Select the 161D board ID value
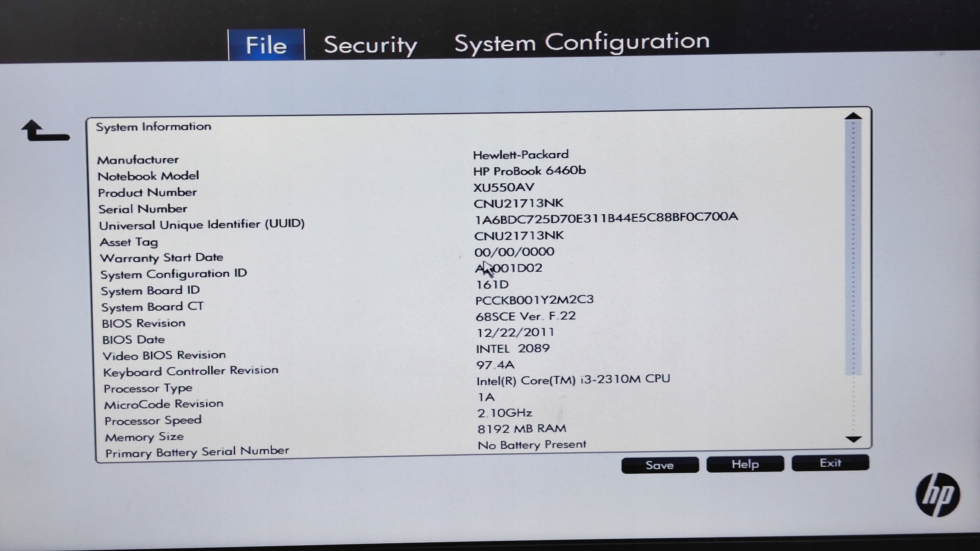This screenshot has height=551, width=980. (492, 284)
